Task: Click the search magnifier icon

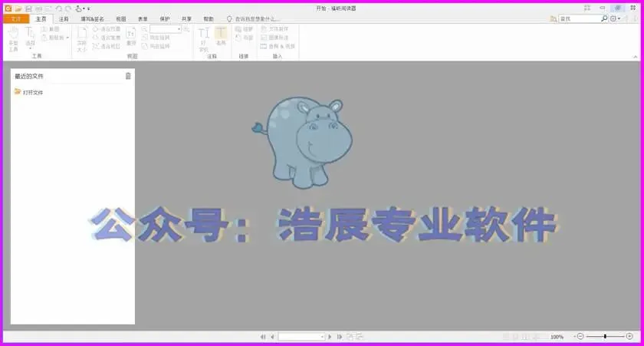Action: click(604, 18)
